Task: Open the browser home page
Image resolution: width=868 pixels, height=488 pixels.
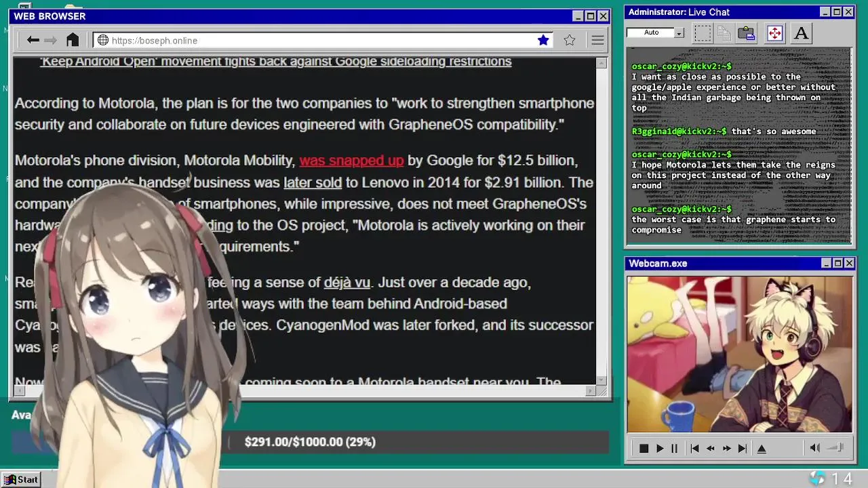Action: coord(73,40)
